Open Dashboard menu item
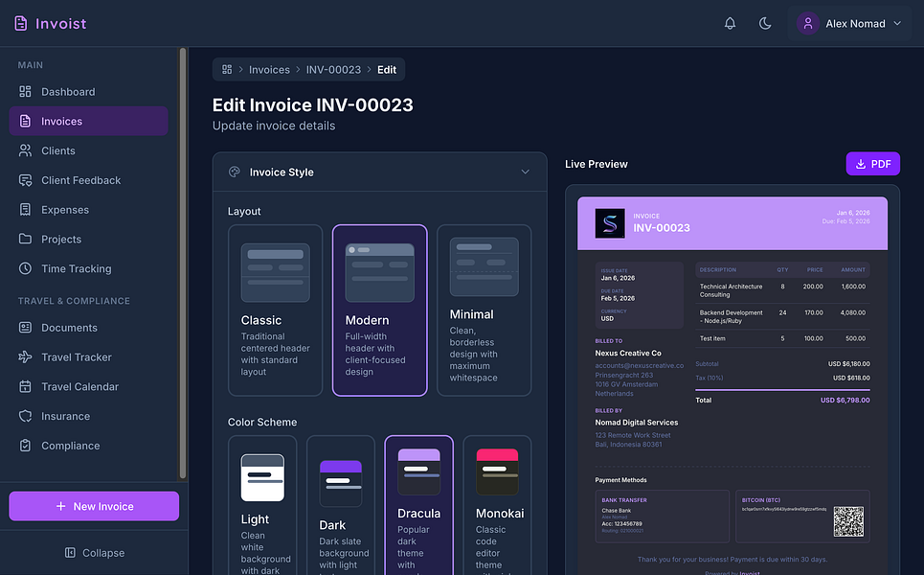 (88, 91)
